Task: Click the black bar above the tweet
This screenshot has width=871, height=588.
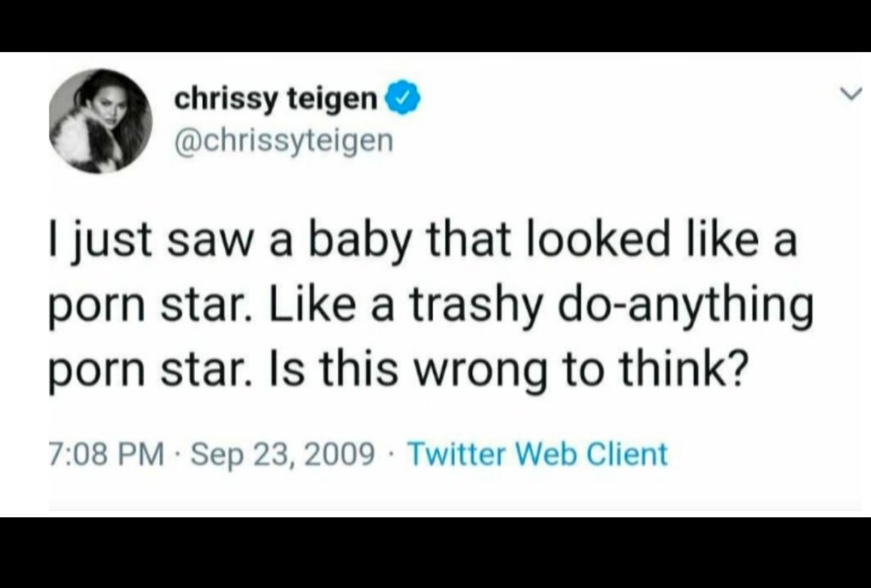Action: (x=435, y=25)
